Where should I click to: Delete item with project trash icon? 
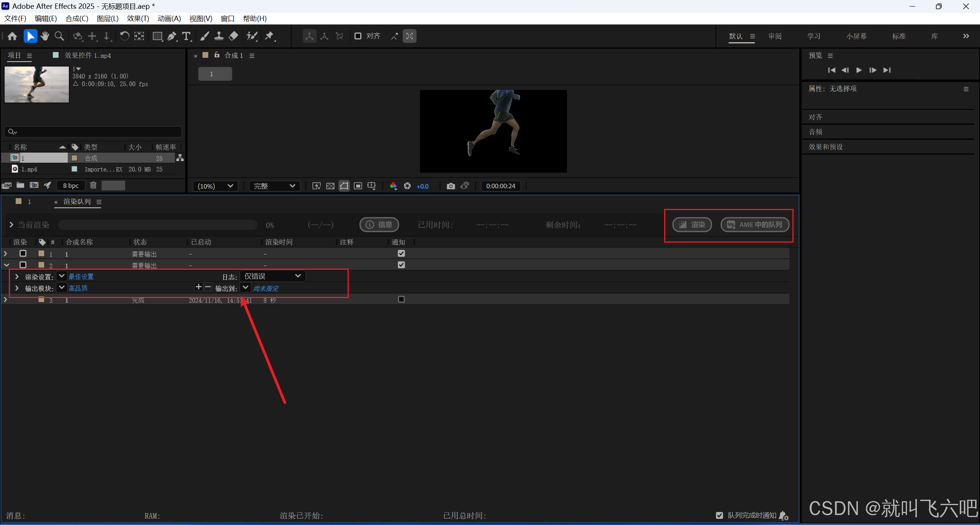[93, 185]
